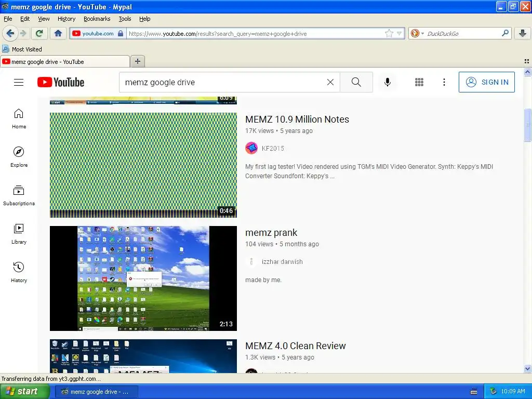Viewport: 532px width, 399px height.
Task: Click in the browser address bar
Action: tap(255, 33)
